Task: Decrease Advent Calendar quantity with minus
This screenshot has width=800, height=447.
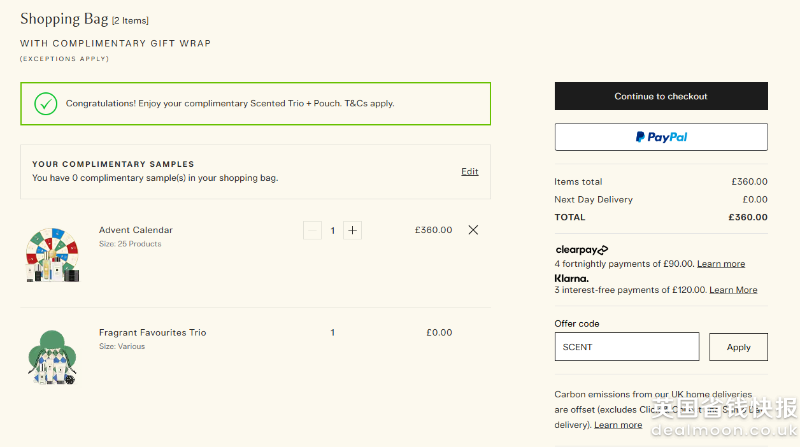Action: point(312,230)
